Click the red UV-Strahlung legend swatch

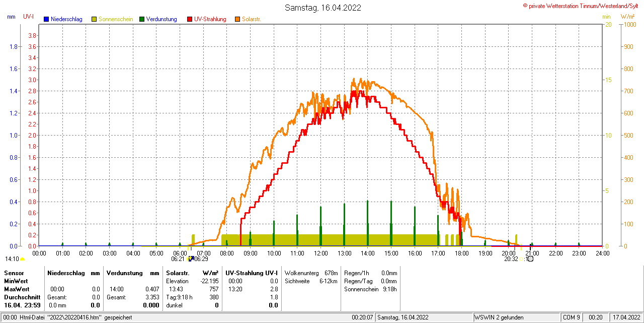190,19
